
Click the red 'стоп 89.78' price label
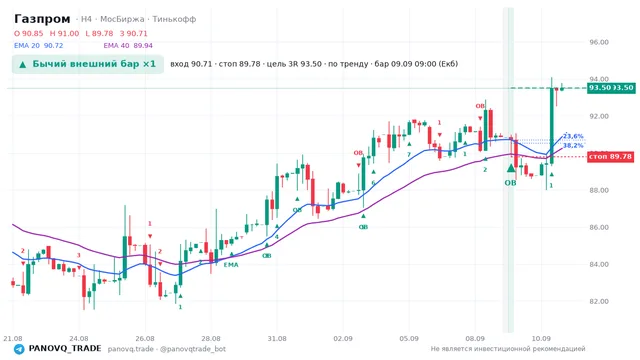tap(611, 157)
